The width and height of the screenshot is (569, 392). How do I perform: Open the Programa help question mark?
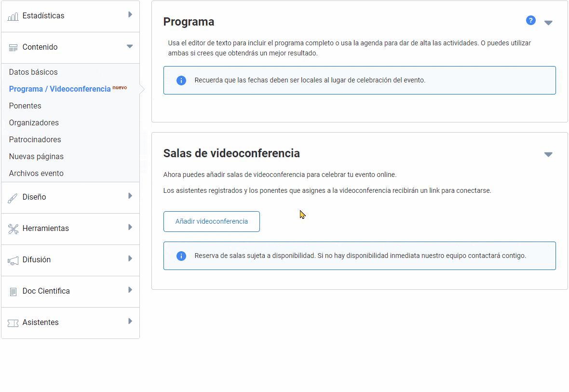[530, 20]
